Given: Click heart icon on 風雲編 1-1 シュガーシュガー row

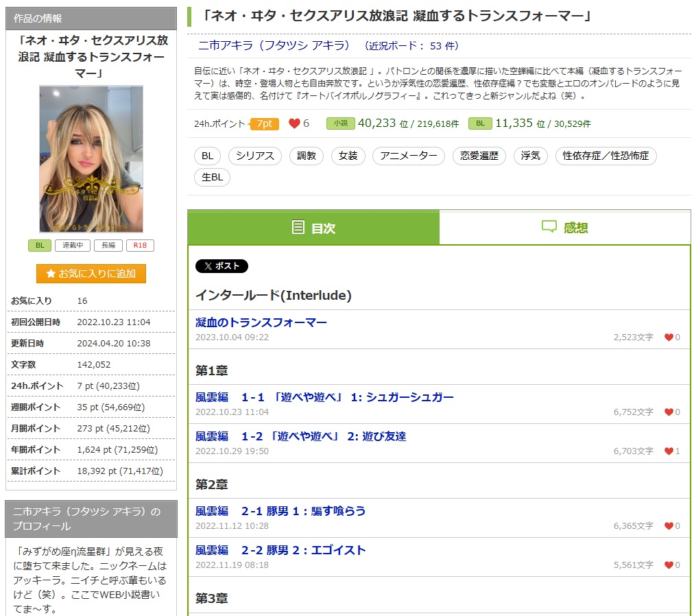Looking at the screenshot, I should [669, 412].
